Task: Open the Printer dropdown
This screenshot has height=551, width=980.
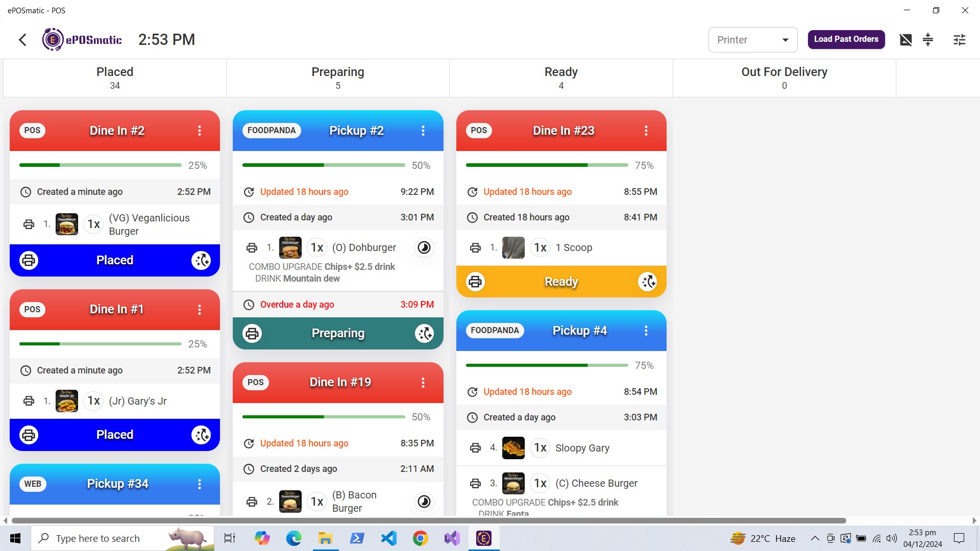Action: coord(752,40)
